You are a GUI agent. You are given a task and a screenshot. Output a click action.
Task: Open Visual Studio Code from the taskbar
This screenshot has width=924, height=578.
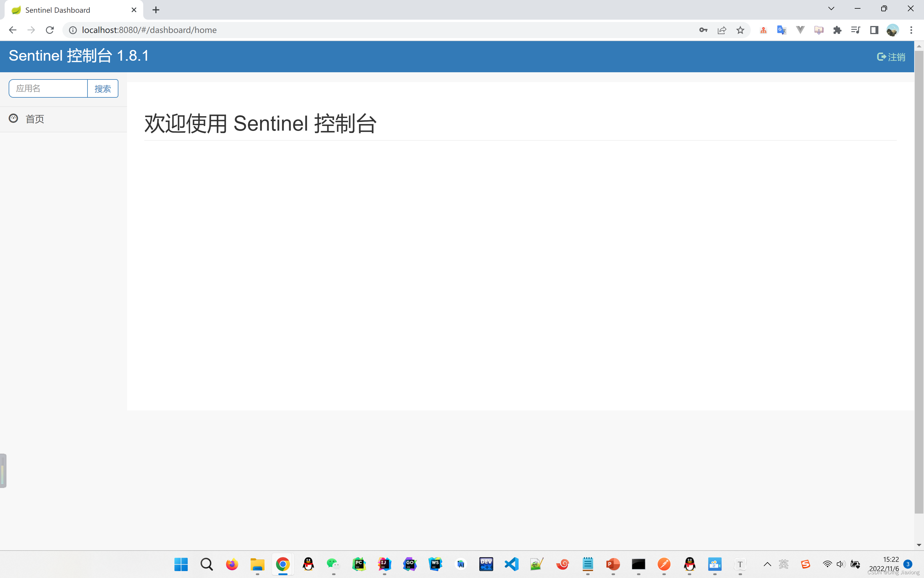(512, 564)
